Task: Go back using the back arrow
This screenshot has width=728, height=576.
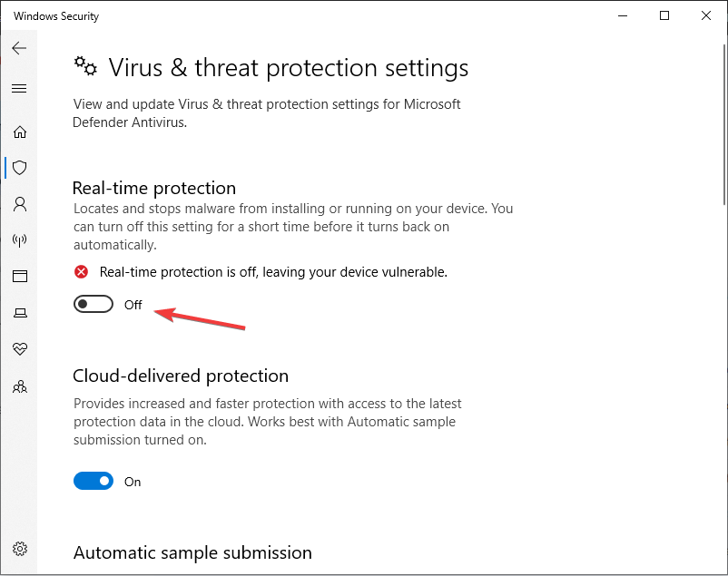Action: click(x=19, y=48)
